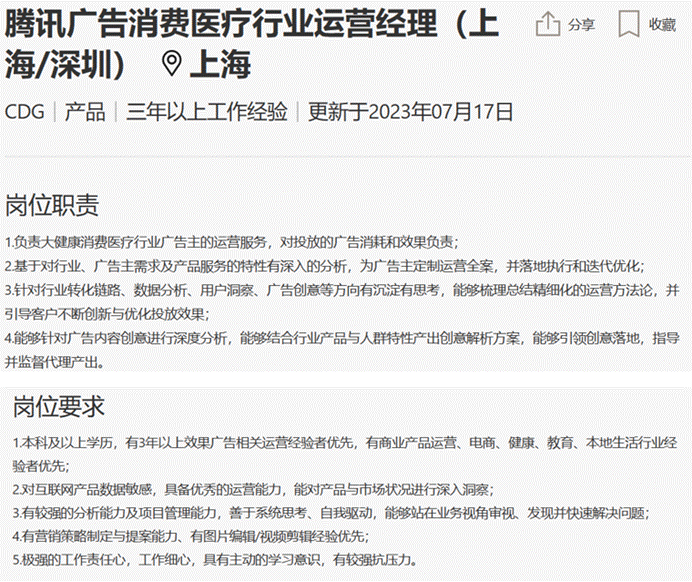
Task: Click the 三年以上工作经验 text
Action: pyautogui.click(x=207, y=112)
